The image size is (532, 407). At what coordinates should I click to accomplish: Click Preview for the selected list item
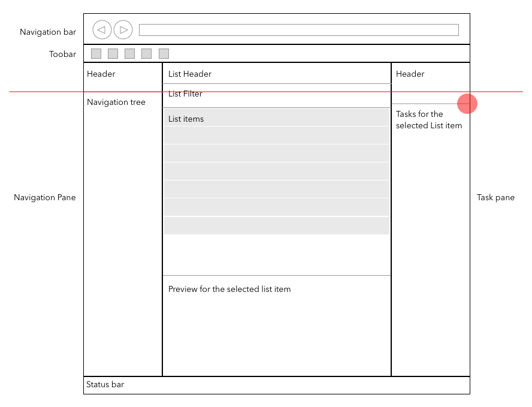(x=229, y=289)
